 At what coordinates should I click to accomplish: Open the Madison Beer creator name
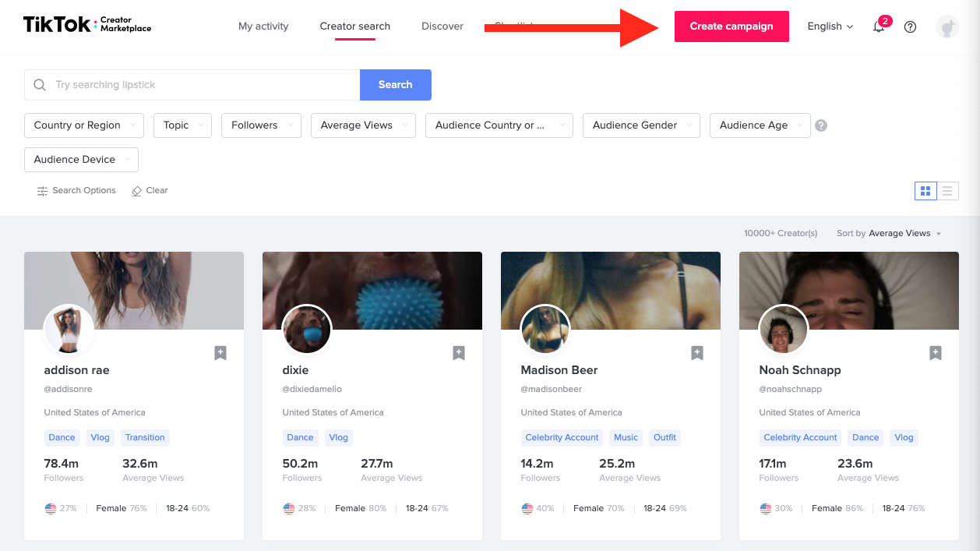tap(559, 370)
